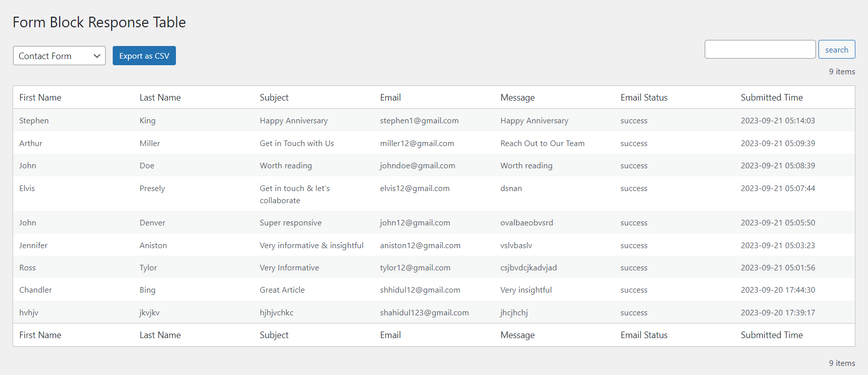This screenshot has height=375, width=868.
Task: Click the Export as CSV button
Action: pyautogui.click(x=144, y=56)
